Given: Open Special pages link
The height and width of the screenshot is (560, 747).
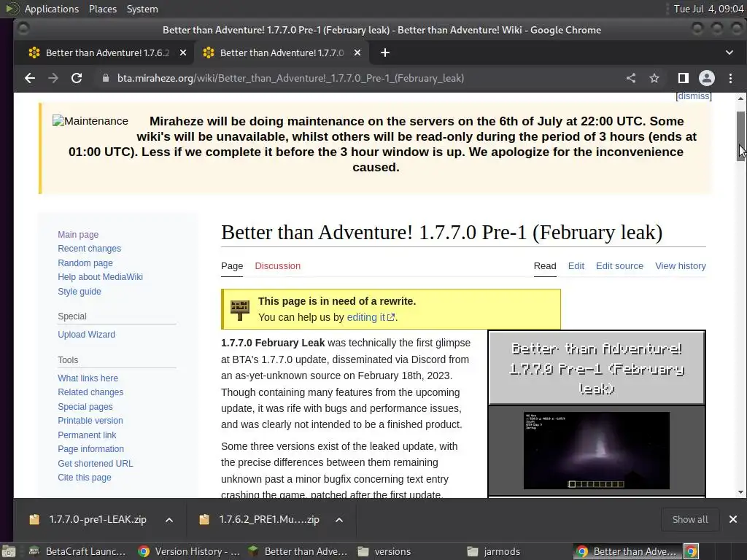Looking at the screenshot, I should [85, 407].
